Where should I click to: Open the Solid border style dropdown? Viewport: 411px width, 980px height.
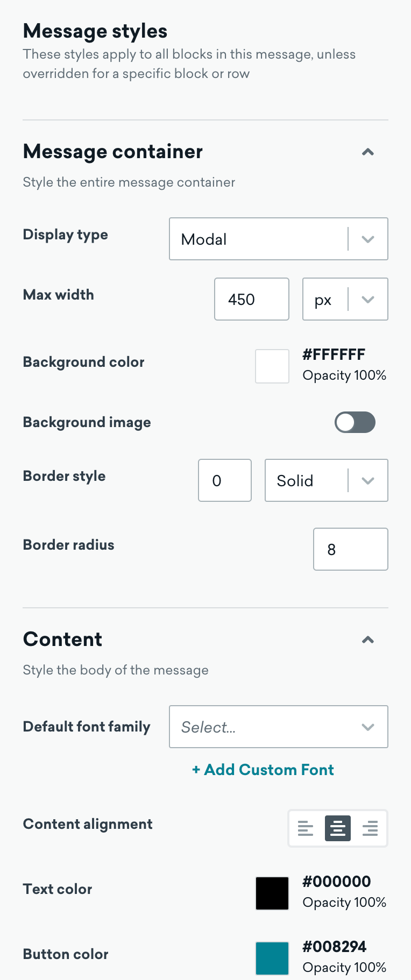click(x=327, y=480)
